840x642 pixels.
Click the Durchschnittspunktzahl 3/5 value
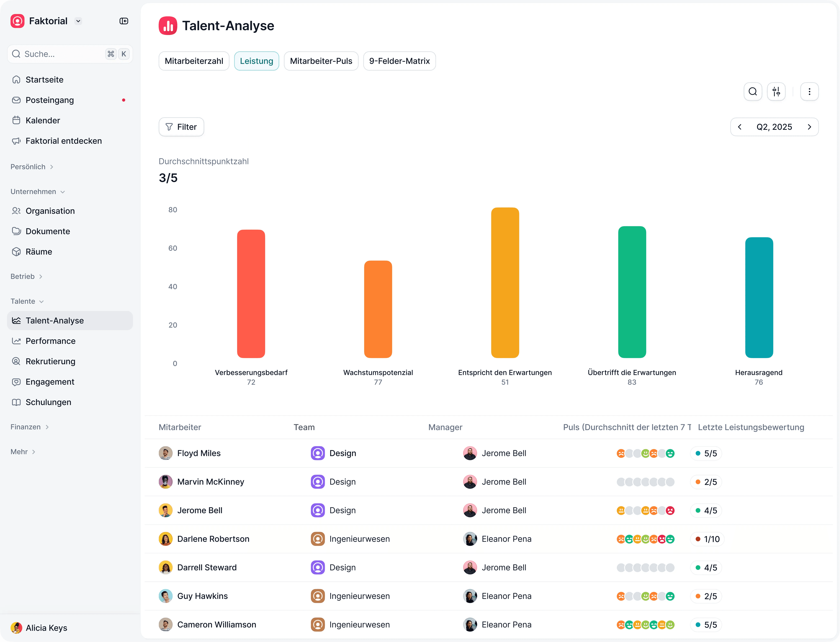pos(168,178)
